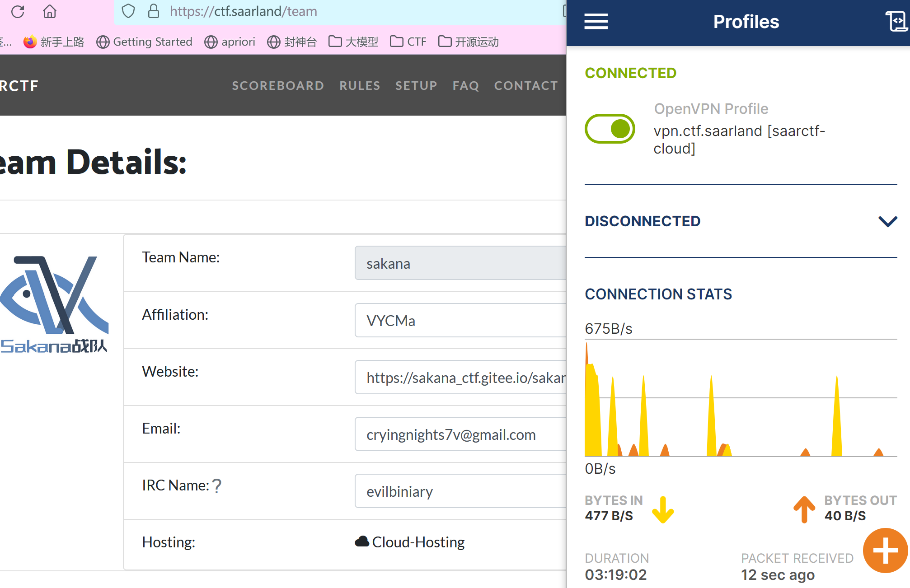Click the site security padlock icon
The width and height of the screenshot is (910, 588).
154,11
